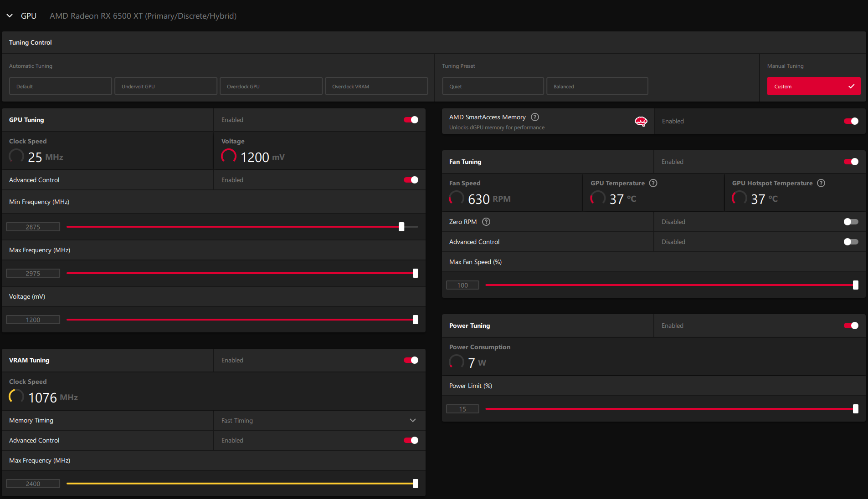Click the Fan Speed gauge icon
Image resolution: width=868 pixels, height=499 pixels.
(x=457, y=198)
